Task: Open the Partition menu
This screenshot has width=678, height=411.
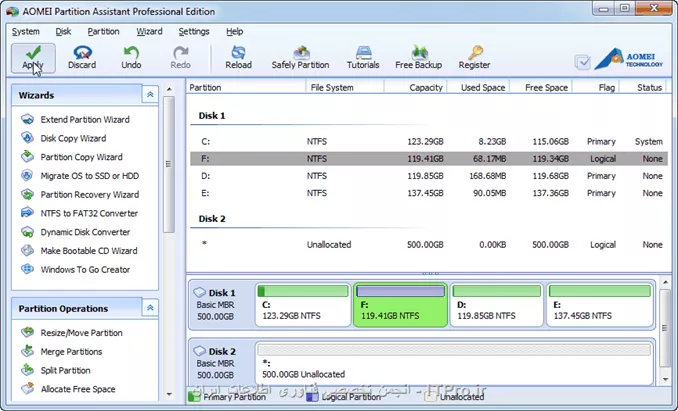Action: click(103, 32)
